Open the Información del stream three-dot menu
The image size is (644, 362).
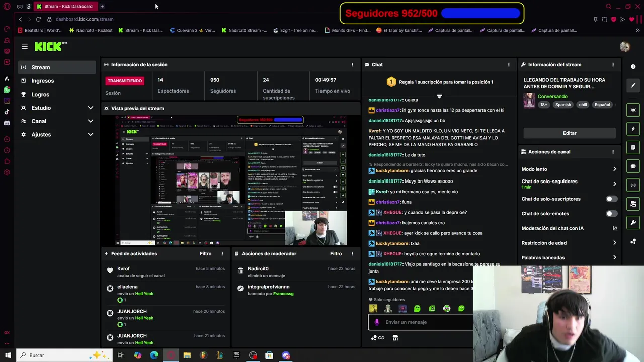pos(613,65)
